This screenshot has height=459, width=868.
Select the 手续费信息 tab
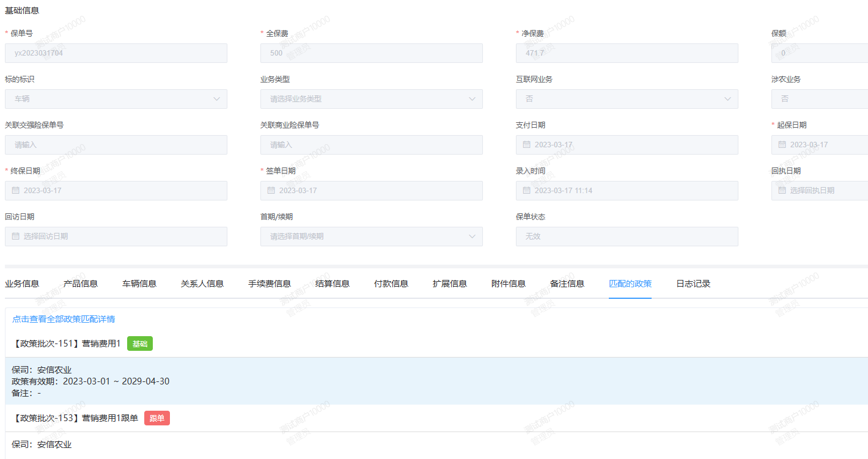[x=270, y=284]
